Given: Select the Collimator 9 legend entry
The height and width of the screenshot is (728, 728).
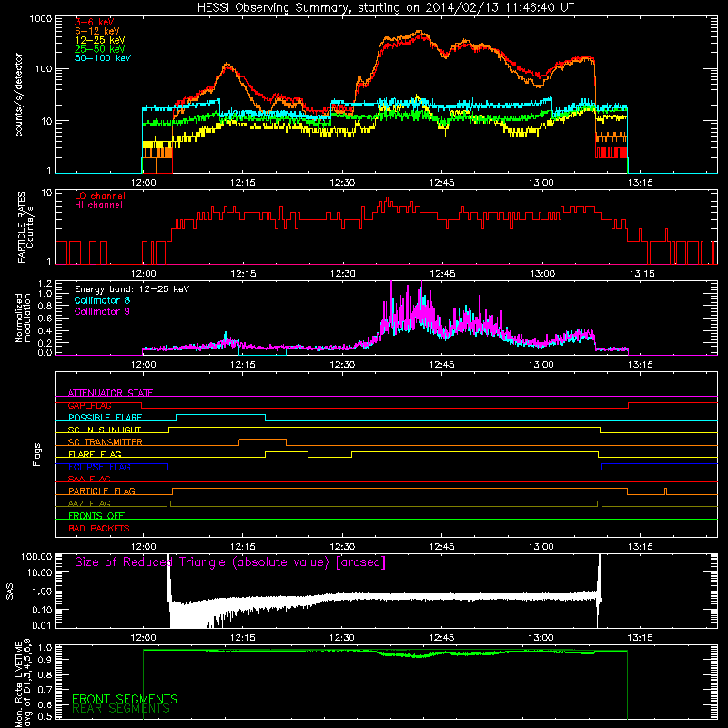Looking at the screenshot, I should (102, 311).
